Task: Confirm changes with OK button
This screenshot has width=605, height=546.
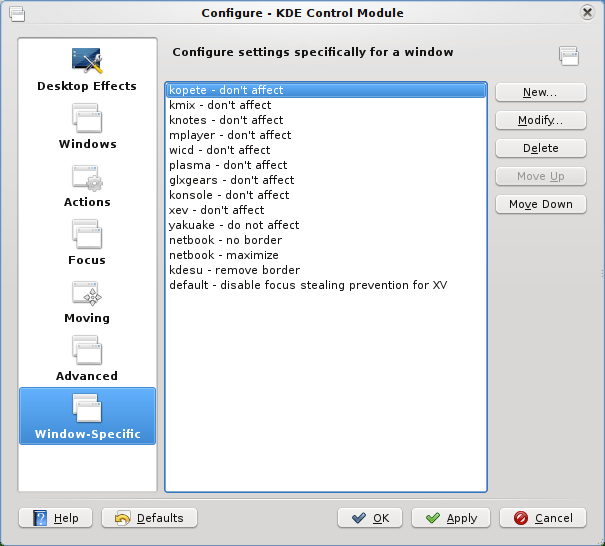Action: coord(370,518)
